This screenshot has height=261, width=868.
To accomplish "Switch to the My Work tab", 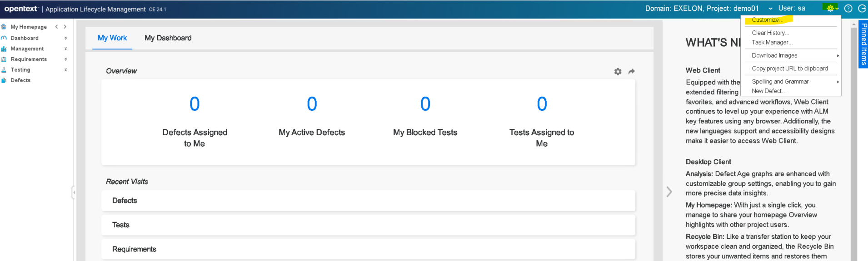I will [x=112, y=38].
